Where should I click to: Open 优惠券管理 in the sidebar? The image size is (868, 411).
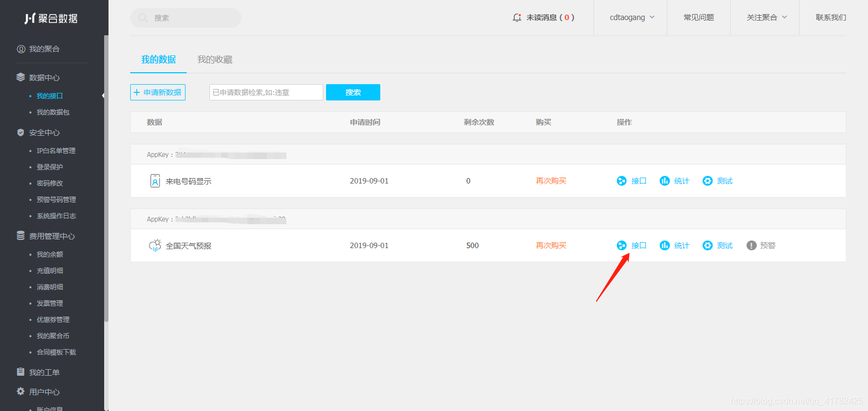point(53,320)
